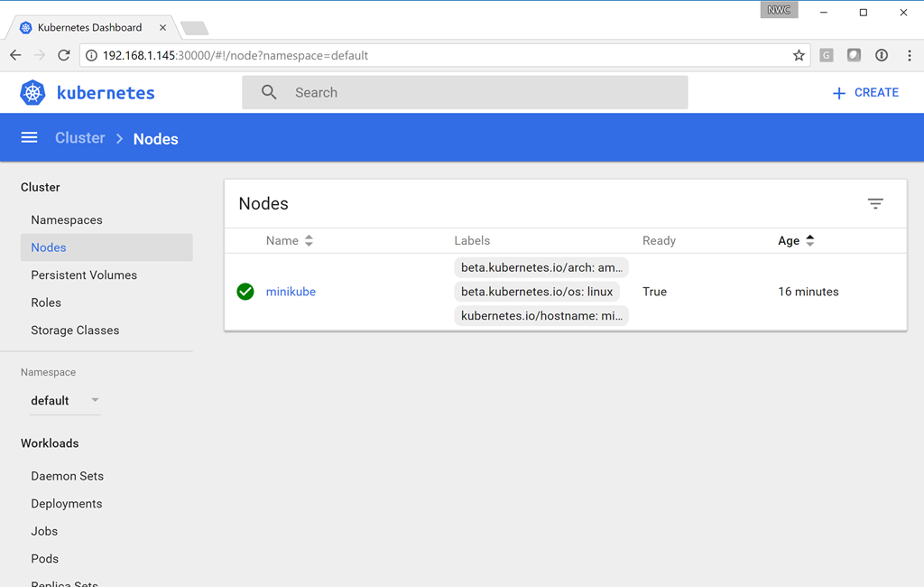Screen dimensions: 924x587
Task: Click the True ready value
Action: 655,292
